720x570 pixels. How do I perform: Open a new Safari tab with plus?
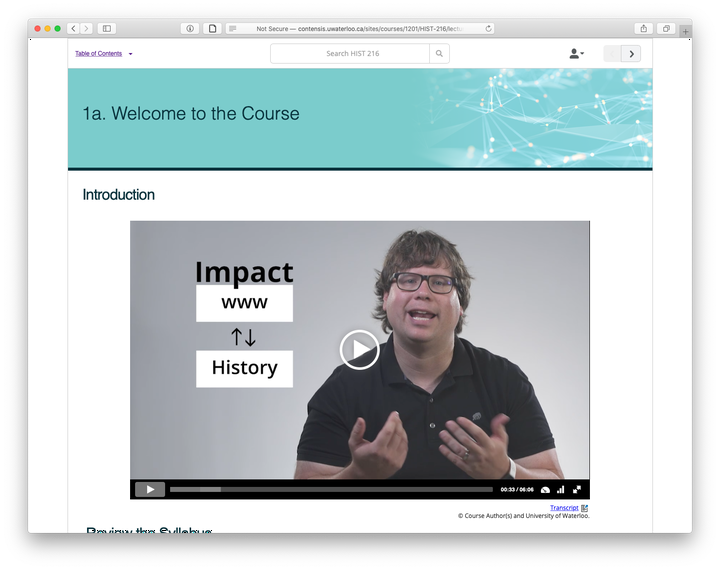point(685,32)
